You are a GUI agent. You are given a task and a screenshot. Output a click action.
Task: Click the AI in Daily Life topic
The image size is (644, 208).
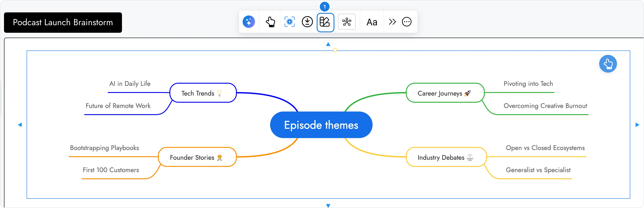click(x=130, y=84)
